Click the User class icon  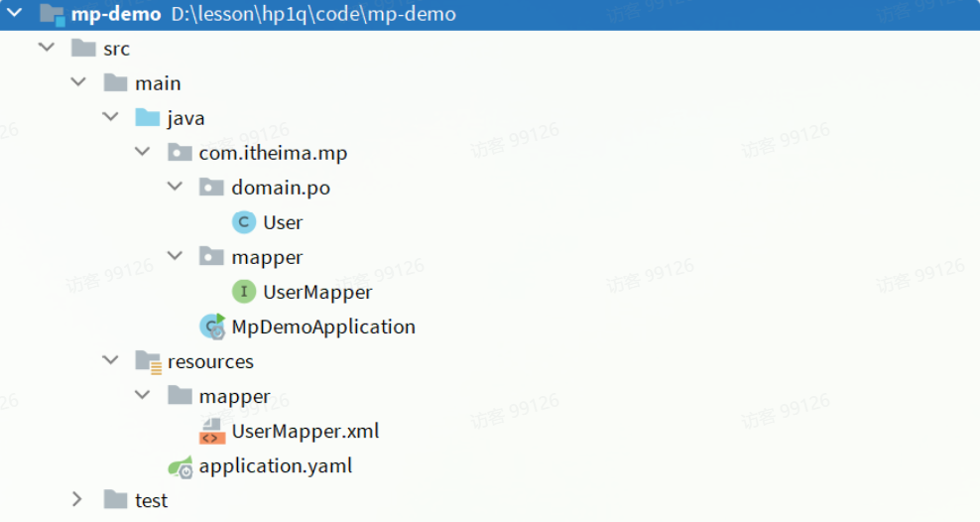point(244,222)
